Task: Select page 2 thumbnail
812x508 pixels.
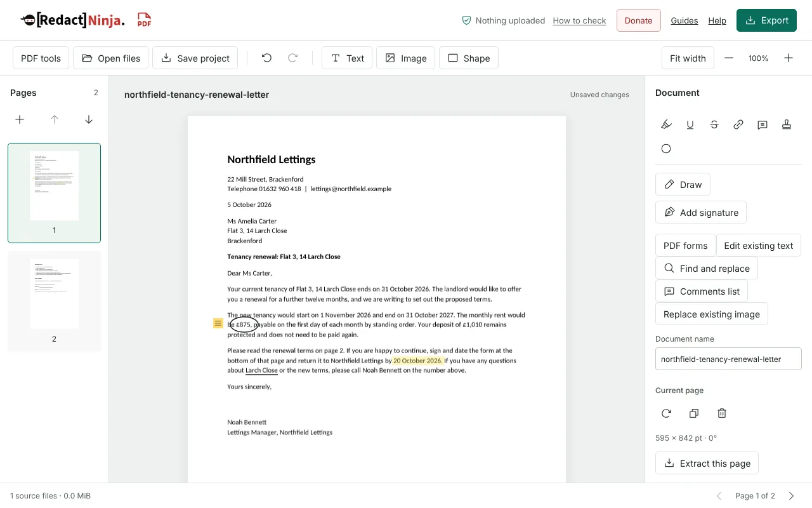Action: pyautogui.click(x=54, y=301)
